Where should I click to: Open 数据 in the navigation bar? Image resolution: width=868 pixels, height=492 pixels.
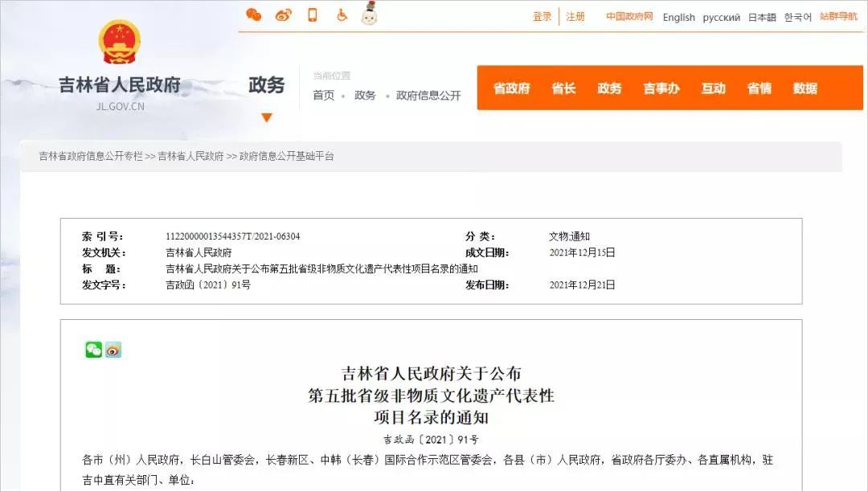[x=805, y=88]
